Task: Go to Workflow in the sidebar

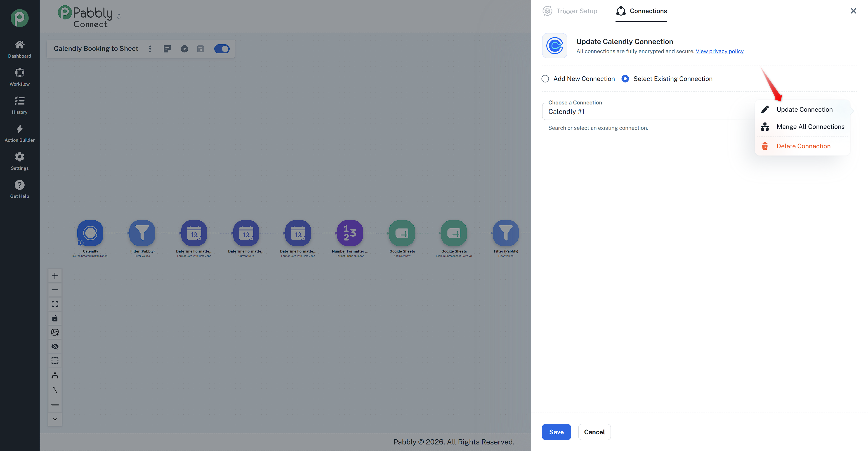Action: click(19, 77)
